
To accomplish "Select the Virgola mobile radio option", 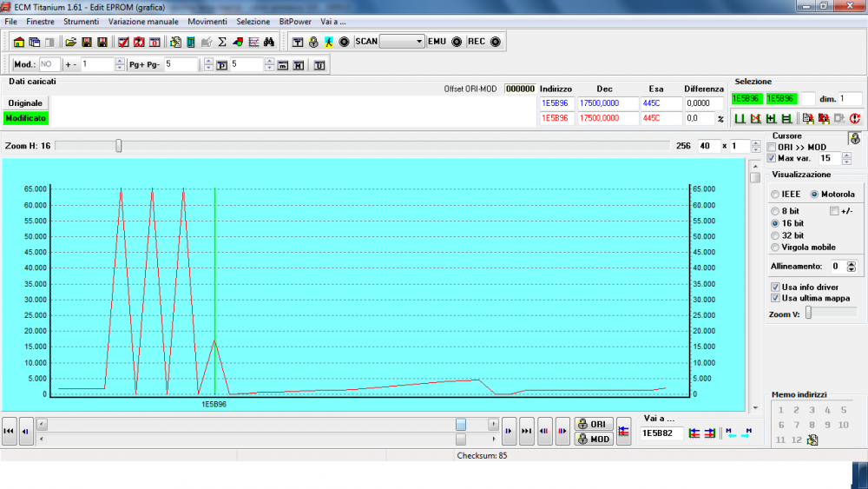I will [775, 248].
